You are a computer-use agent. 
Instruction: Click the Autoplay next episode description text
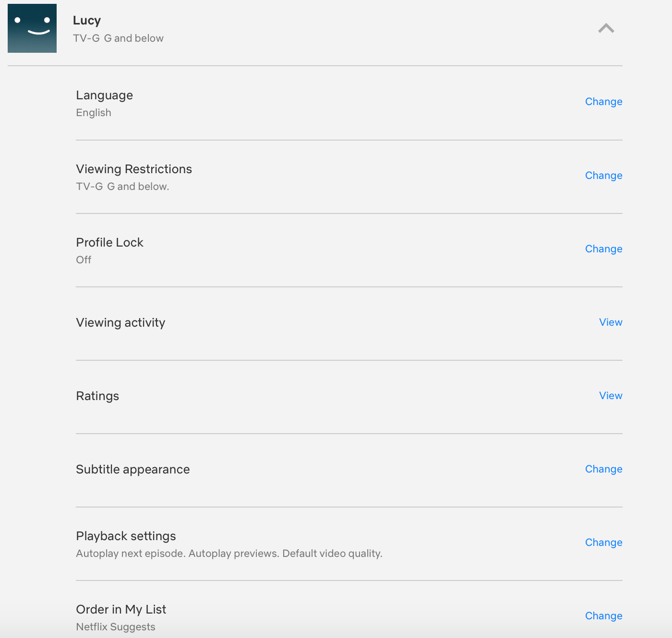click(229, 554)
